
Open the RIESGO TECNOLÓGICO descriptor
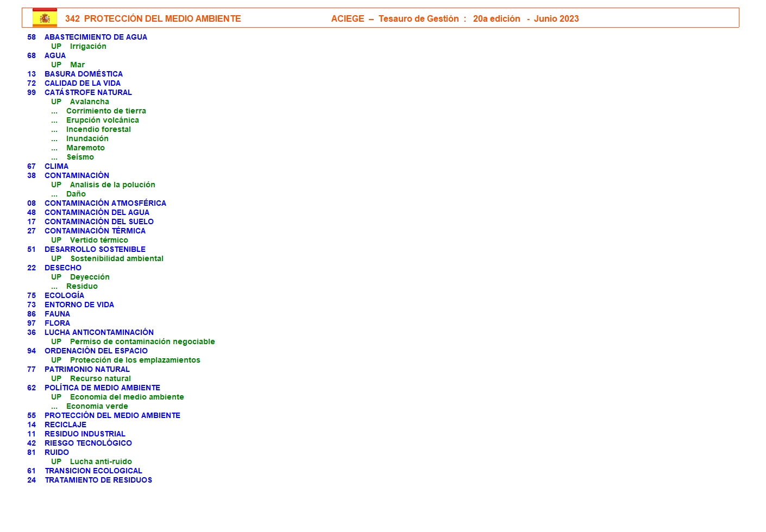click(88, 443)
